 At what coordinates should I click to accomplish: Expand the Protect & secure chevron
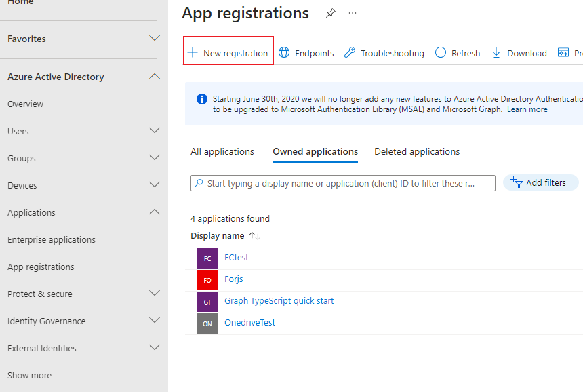coord(155,293)
